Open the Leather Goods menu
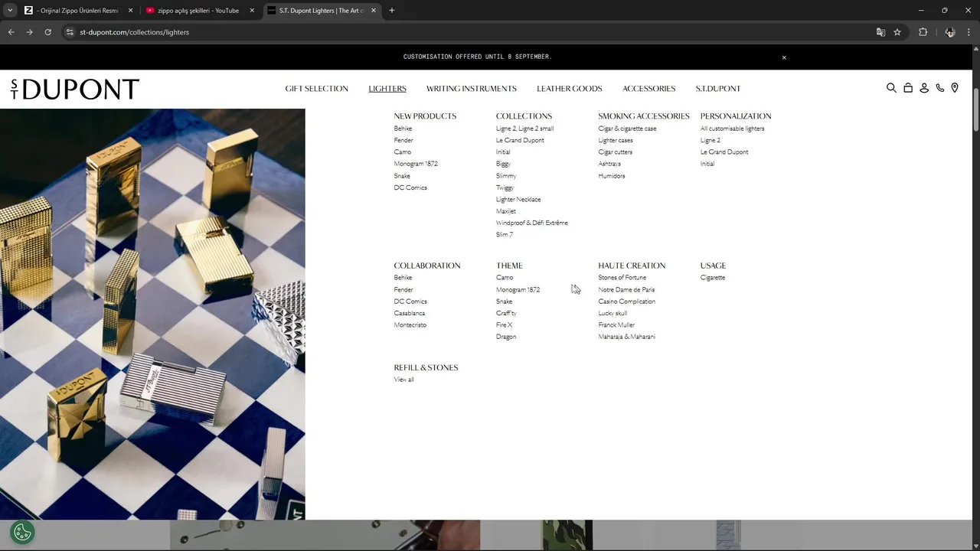Screen dimensions: 980x551 click(x=570, y=89)
